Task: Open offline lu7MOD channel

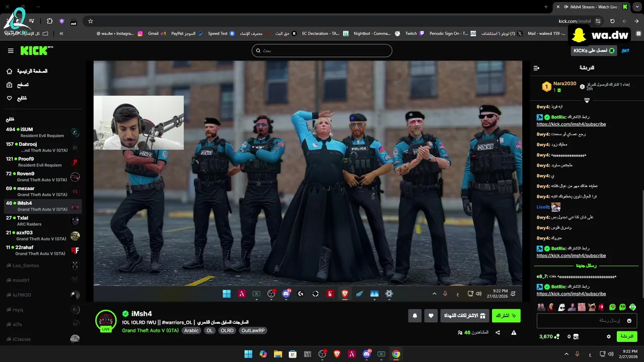Action: click(x=42, y=295)
